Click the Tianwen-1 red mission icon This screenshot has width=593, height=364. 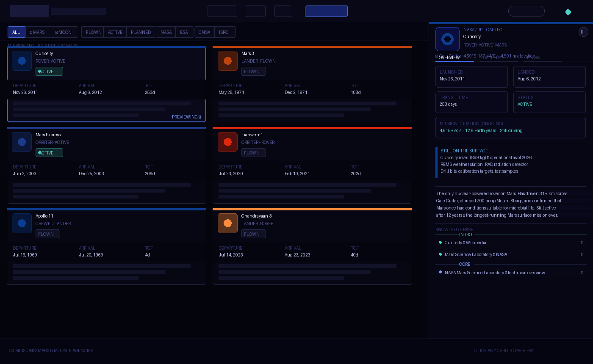pyautogui.click(x=227, y=142)
